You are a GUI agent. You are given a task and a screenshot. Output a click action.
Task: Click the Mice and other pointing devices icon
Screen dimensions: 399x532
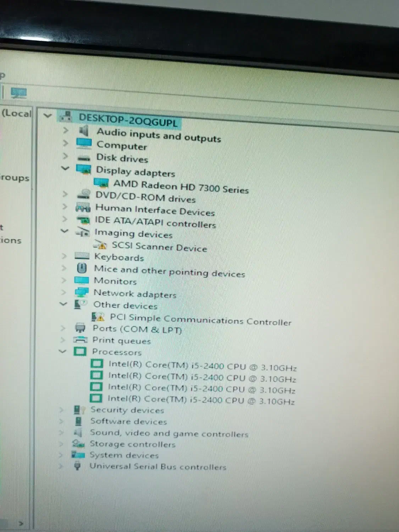[x=82, y=268]
